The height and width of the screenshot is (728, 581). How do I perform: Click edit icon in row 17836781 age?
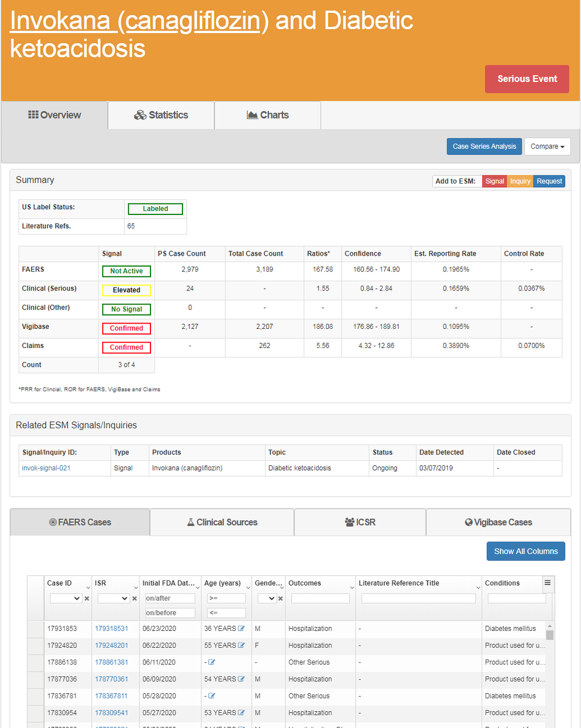pyautogui.click(x=211, y=696)
